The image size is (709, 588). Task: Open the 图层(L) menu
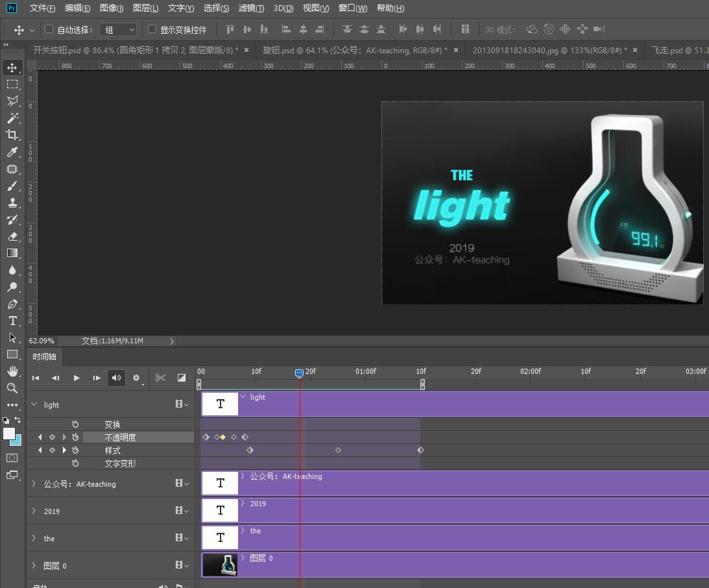coord(145,8)
